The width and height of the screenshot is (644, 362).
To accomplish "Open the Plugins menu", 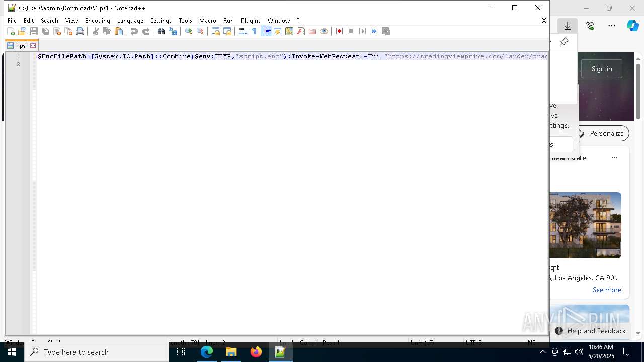I will coord(251,21).
